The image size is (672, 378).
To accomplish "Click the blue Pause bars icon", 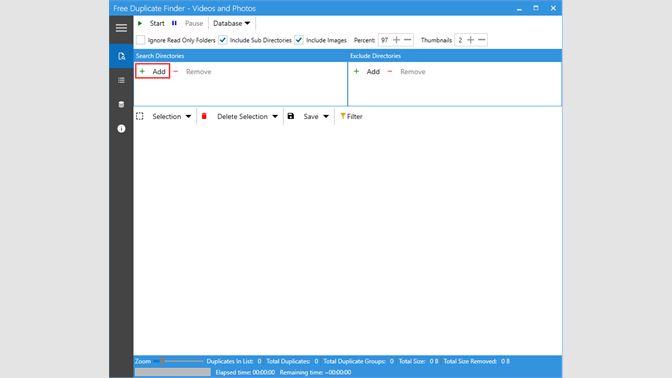I will pos(174,23).
